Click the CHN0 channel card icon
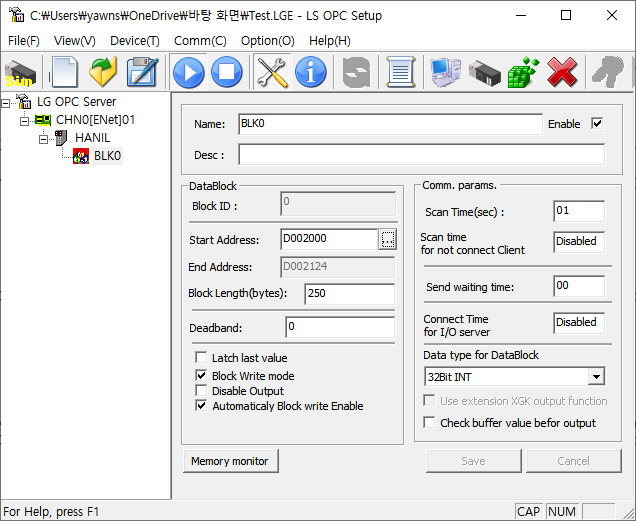 click(x=43, y=120)
